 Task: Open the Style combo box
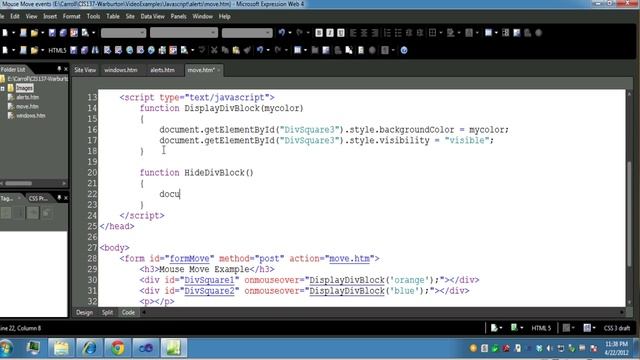123,33
